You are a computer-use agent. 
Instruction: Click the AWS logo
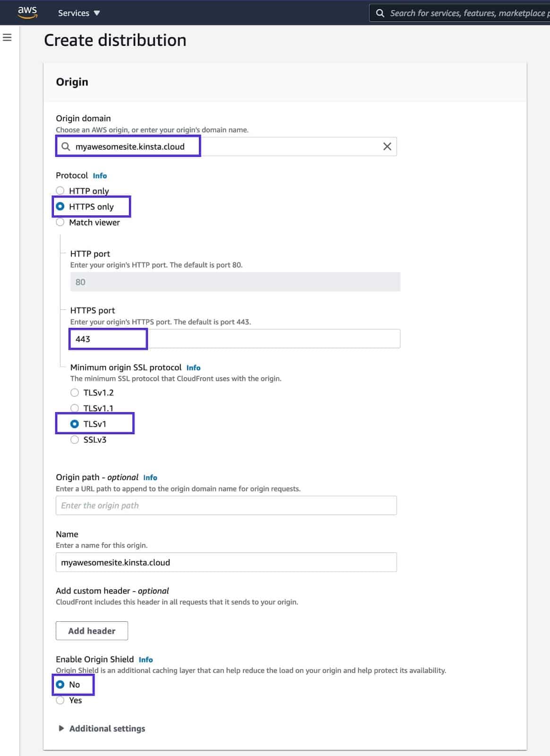point(27,13)
